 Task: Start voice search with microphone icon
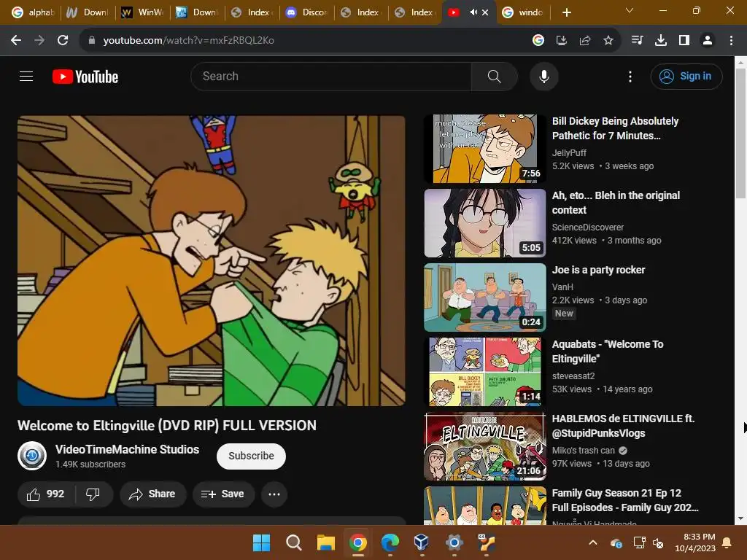click(543, 76)
